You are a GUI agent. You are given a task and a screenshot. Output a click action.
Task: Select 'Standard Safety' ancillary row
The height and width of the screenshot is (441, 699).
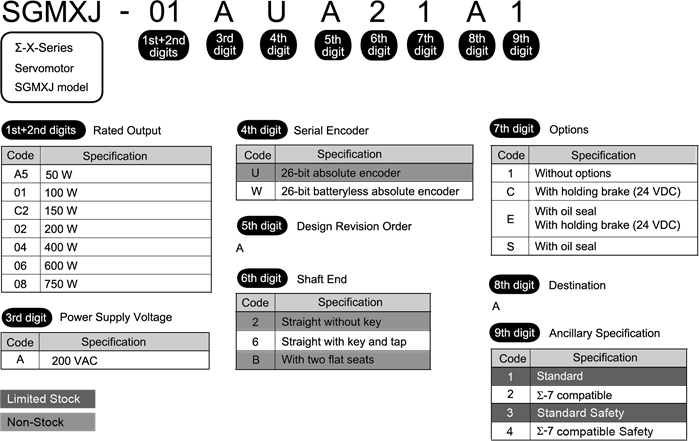[x=589, y=413]
